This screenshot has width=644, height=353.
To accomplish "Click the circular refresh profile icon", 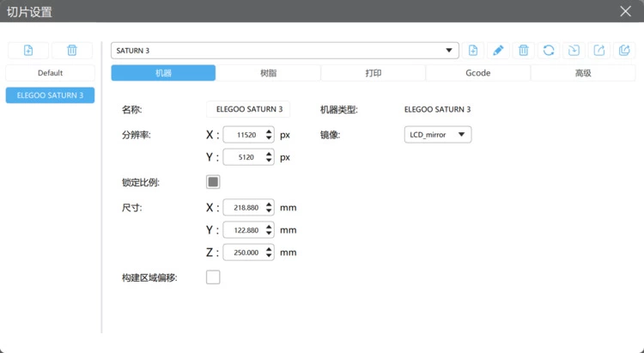I will coord(549,51).
